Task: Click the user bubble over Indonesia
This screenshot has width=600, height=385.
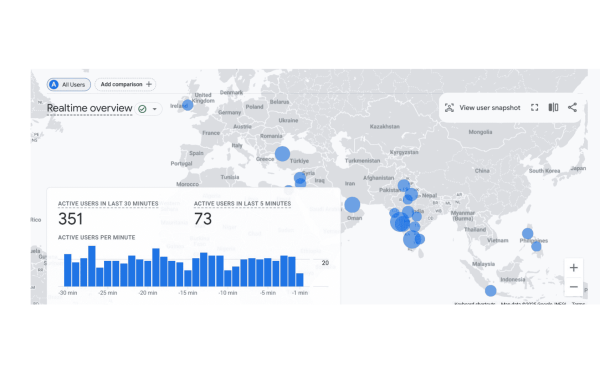Action: tap(491, 291)
